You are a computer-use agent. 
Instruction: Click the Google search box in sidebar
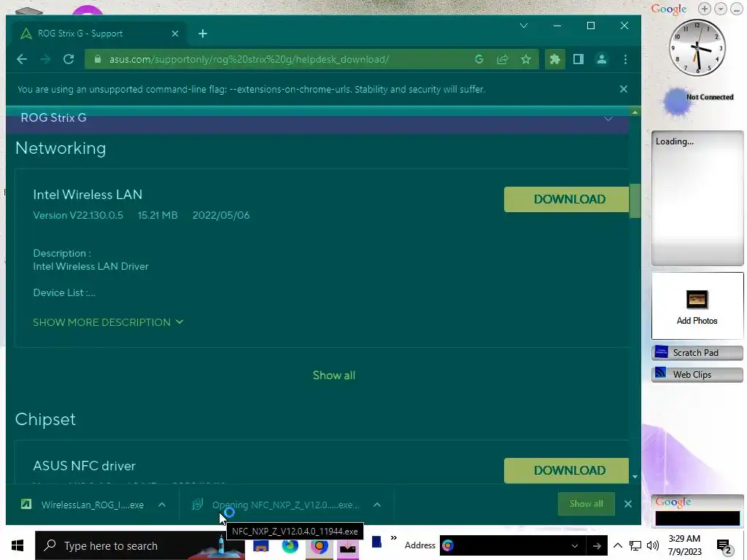pyautogui.click(x=697, y=518)
